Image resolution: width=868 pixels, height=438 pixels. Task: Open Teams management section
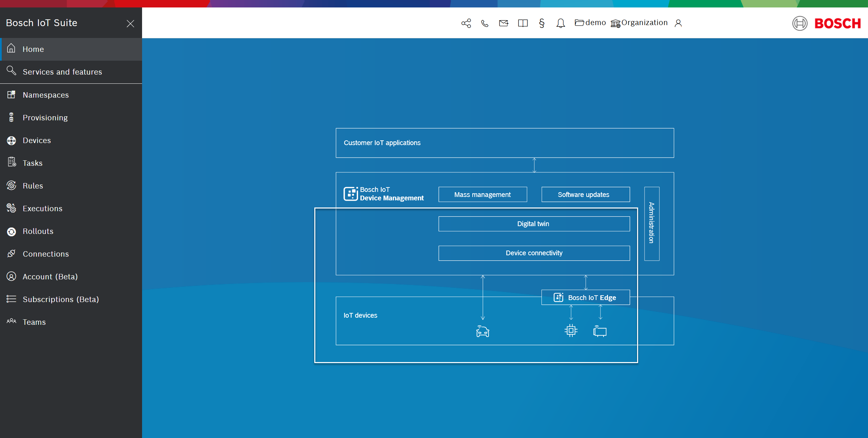click(34, 322)
